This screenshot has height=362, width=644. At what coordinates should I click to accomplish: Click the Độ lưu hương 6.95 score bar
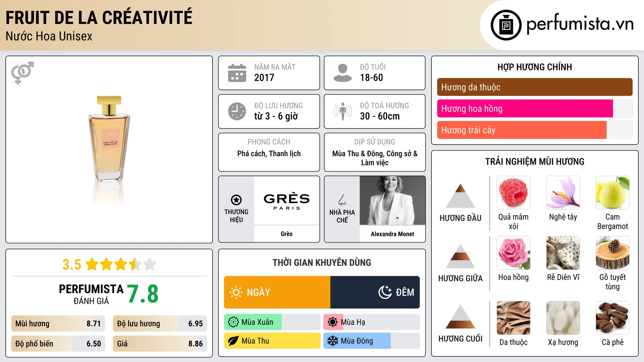pos(160,324)
